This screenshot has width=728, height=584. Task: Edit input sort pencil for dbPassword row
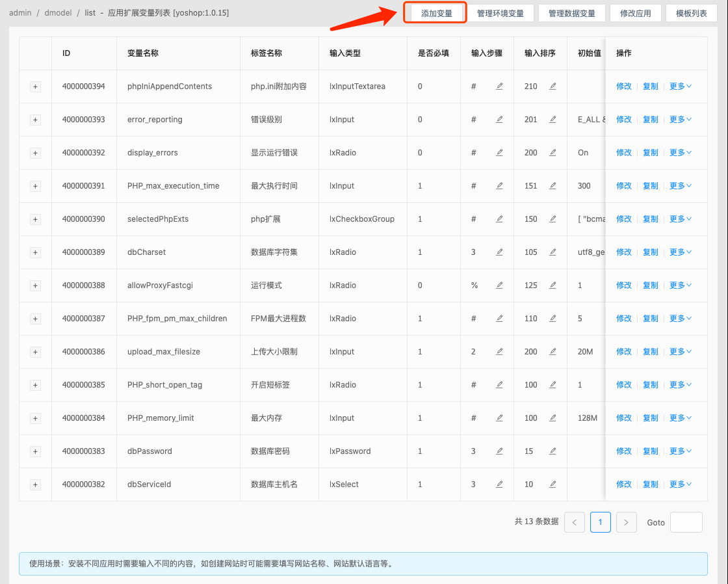tap(552, 451)
